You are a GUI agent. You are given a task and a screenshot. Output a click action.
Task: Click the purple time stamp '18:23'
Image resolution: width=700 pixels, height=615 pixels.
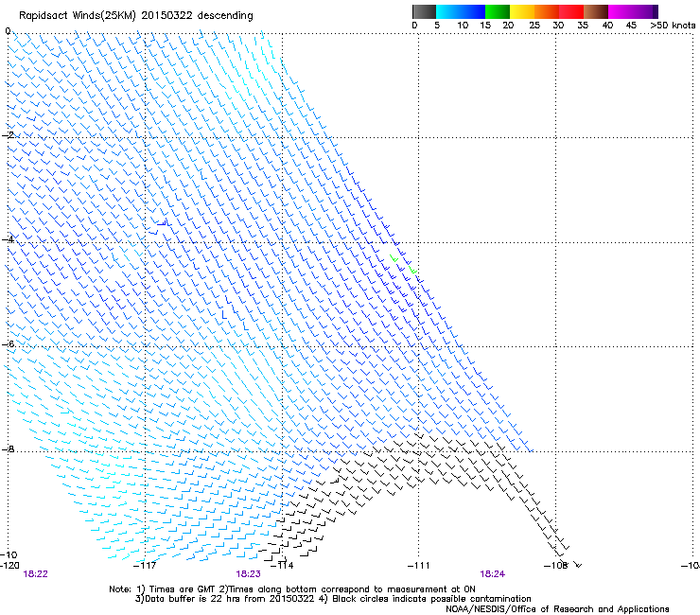pyautogui.click(x=248, y=574)
